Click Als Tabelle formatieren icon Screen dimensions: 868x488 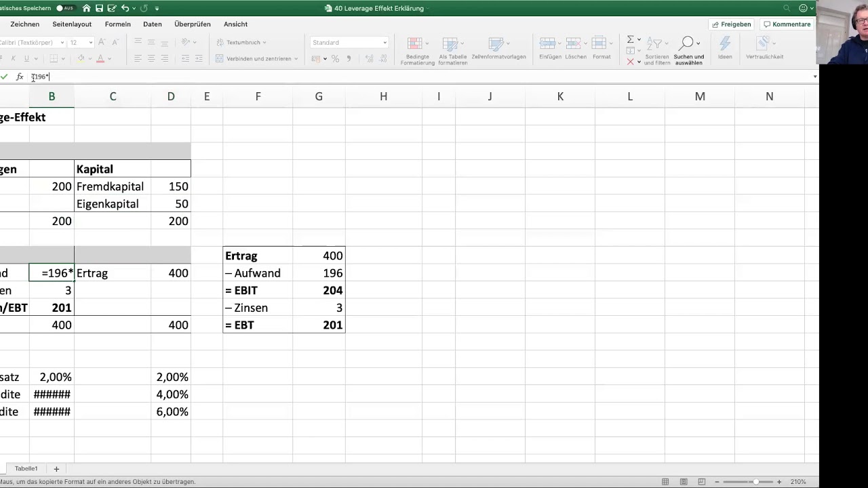click(450, 44)
